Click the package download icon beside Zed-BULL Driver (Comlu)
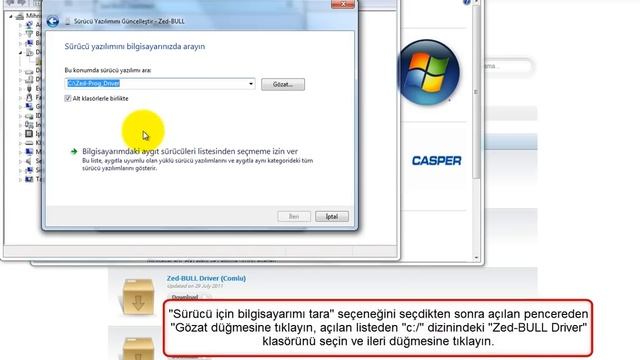This screenshot has width=640, height=360. [x=138, y=297]
